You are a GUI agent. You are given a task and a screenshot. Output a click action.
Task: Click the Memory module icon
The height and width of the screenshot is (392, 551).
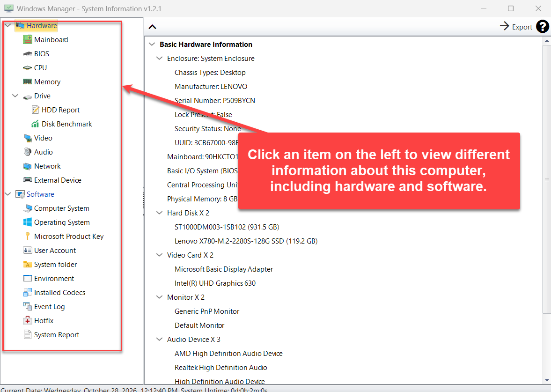pos(28,81)
